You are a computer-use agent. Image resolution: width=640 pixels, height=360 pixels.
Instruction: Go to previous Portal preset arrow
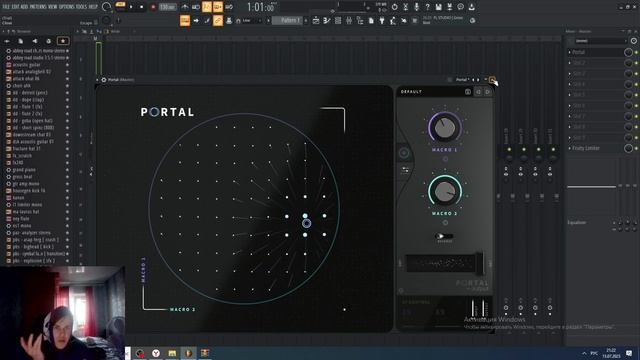tap(478, 92)
